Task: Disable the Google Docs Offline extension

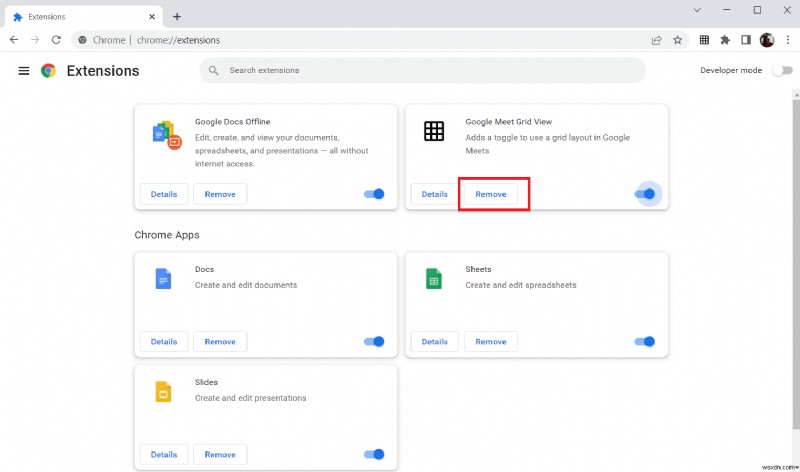Action: (x=374, y=194)
